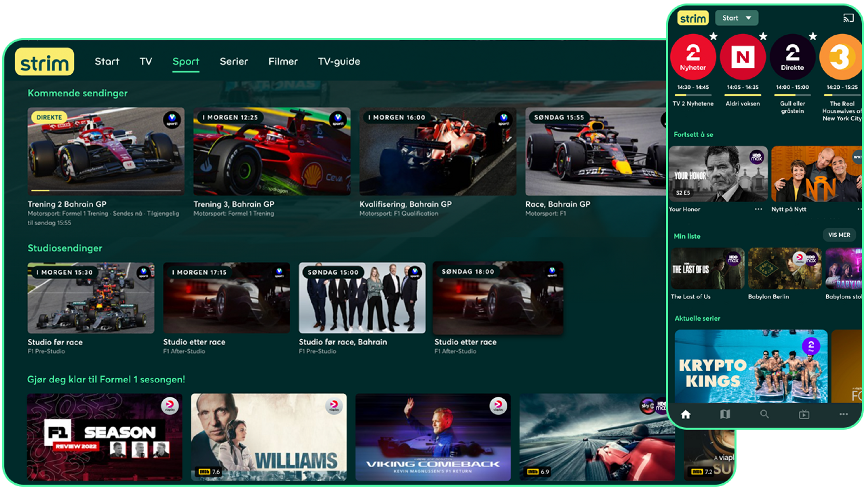Image resolution: width=868 pixels, height=488 pixels.
Task: Open the three-dots more menu in the bottom bar
Action: point(843,414)
